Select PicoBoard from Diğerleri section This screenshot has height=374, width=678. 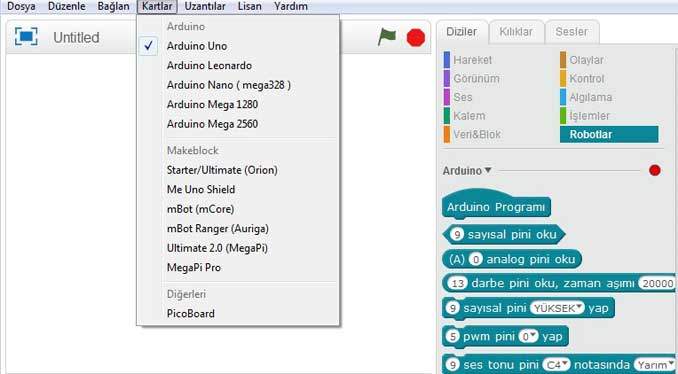click(x=238, y=313)
